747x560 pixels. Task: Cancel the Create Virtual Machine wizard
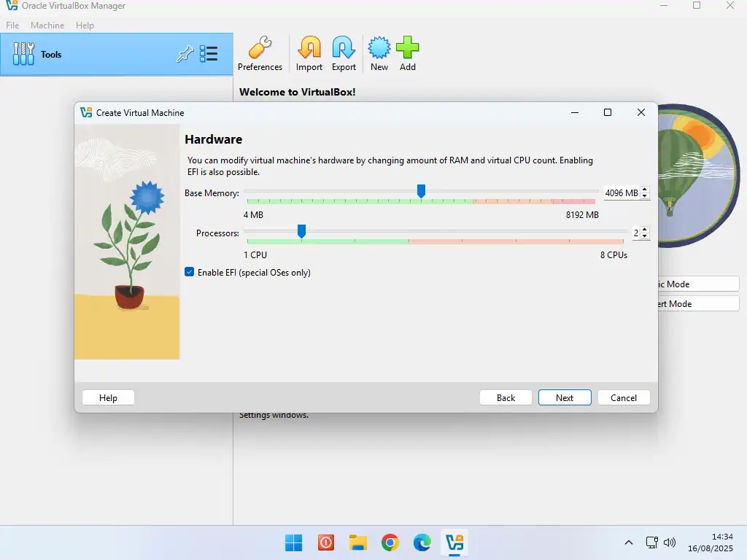coord(624,397)
